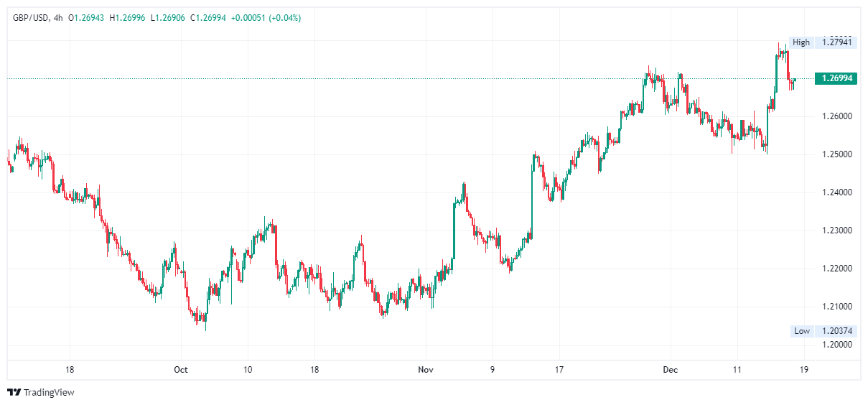This screenshot has height=405, width=868.
Task: Click the 1.20000 price axis label
Action: [836, 345]
